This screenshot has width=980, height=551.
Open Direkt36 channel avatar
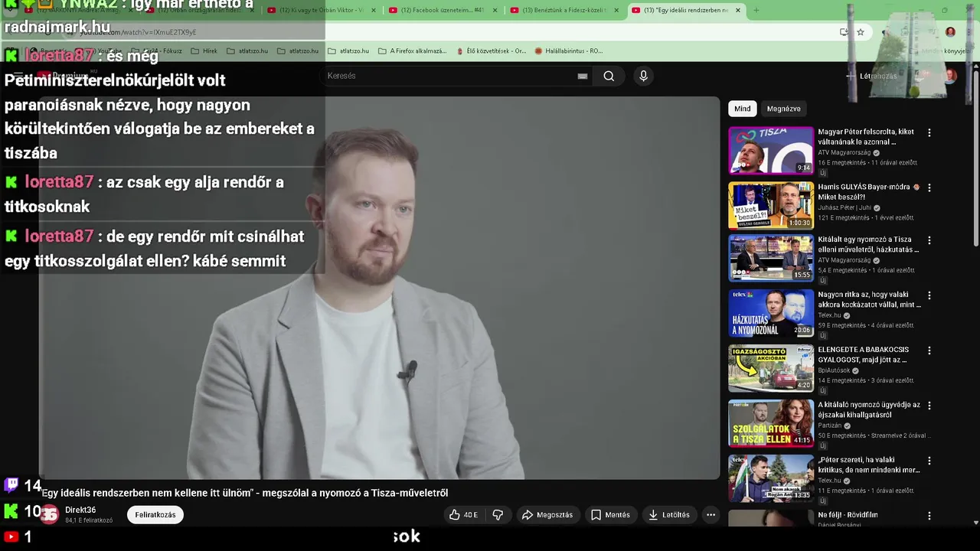pos(50,515)
